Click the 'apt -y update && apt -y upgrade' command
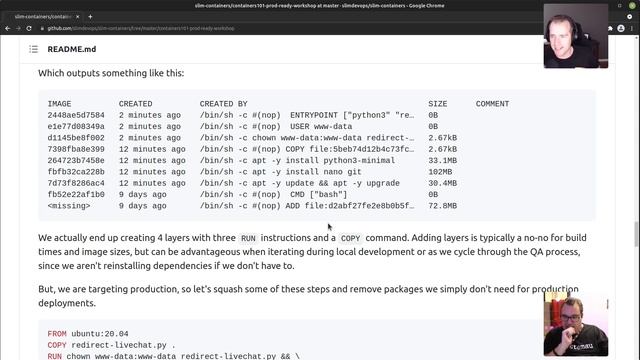This screenshot has width=640, height=360. click(x=326, y=184)
